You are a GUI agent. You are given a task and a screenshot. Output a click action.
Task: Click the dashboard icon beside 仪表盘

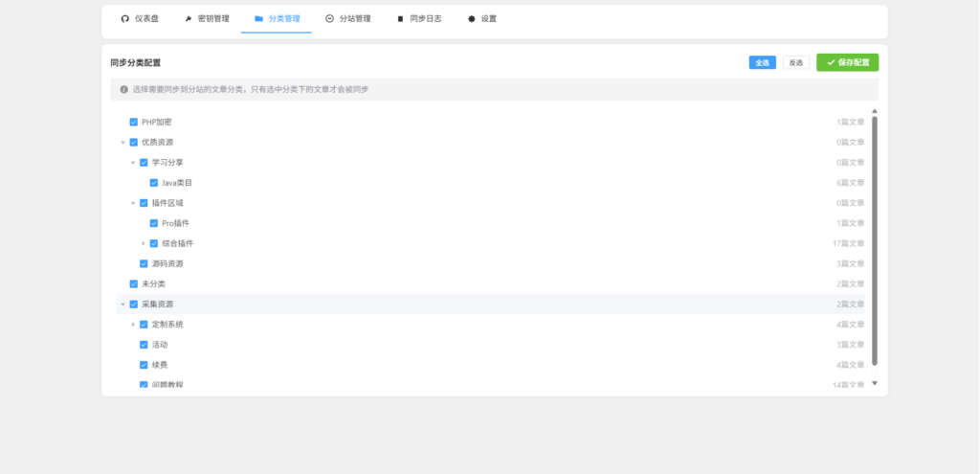click(x=125, y=18)
